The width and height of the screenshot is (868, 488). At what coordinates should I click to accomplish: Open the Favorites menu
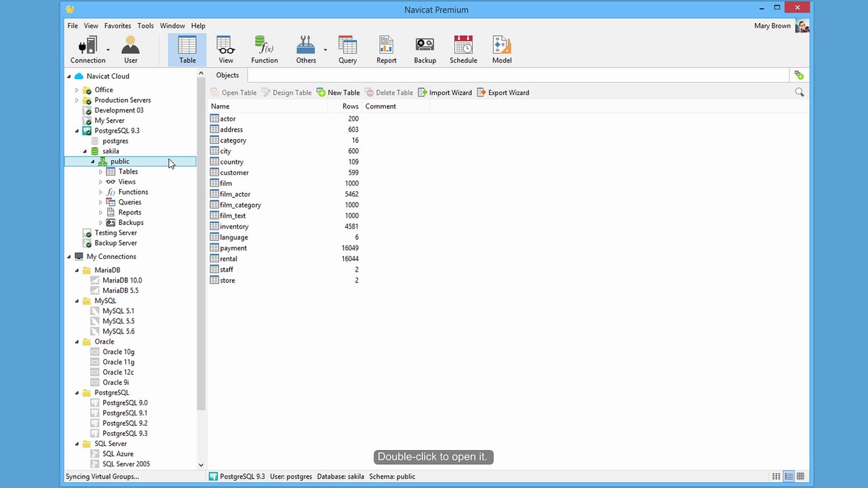click(117, 26)
